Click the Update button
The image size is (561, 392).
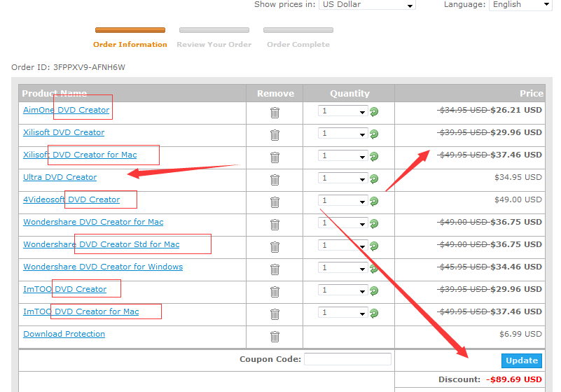pyautogui.click(x=521, y=360)
